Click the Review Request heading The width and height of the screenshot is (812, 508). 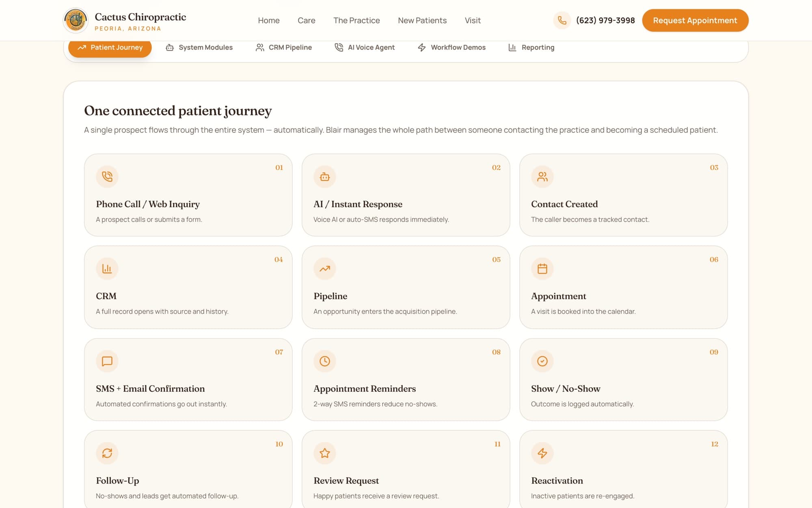[346, 480]
